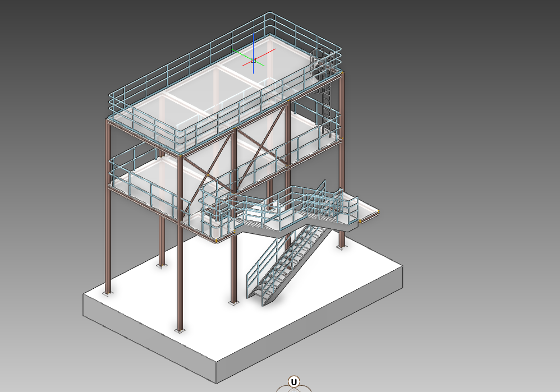
Task: Click the column base plate left of the stairs
Action: (234, 302)
